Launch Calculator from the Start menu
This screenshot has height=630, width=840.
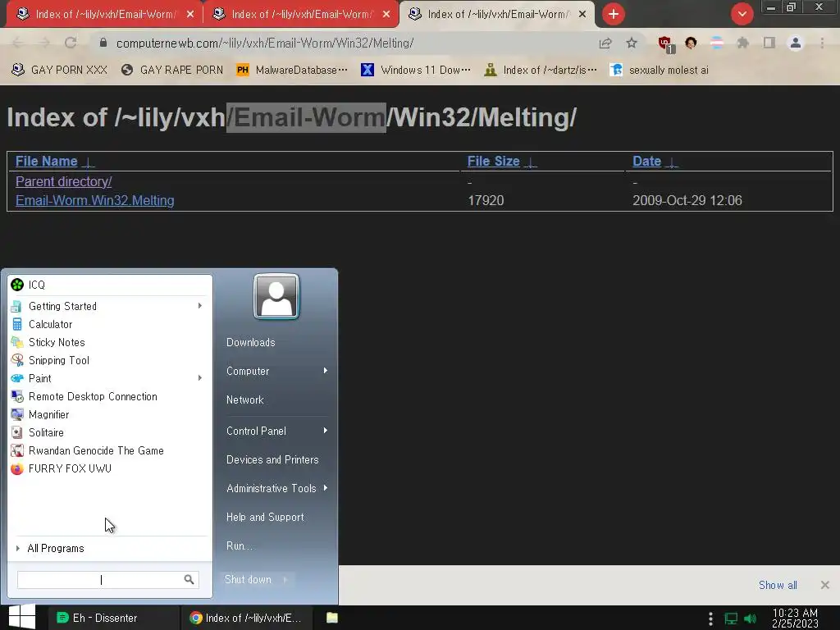point(110,324)
